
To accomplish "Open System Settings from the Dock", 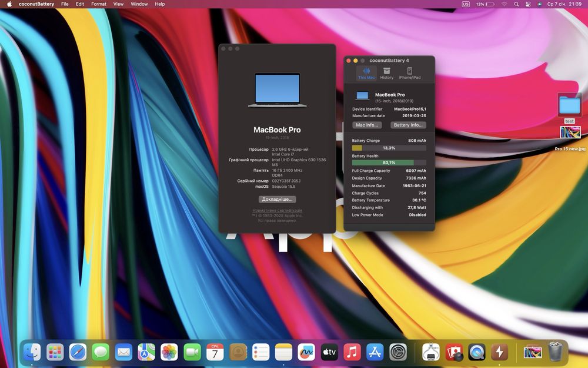I will tap(398, 352).
